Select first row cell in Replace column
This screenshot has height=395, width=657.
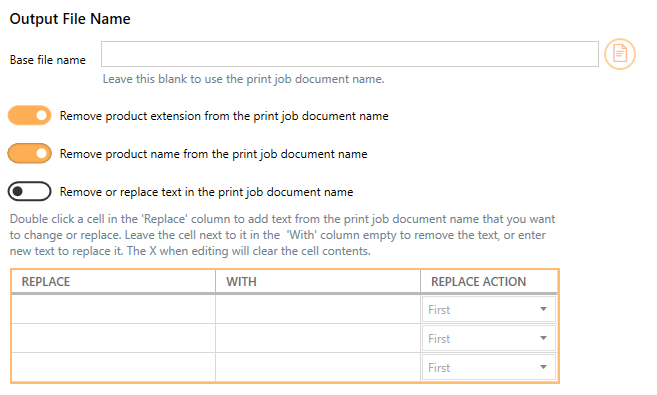114,309
